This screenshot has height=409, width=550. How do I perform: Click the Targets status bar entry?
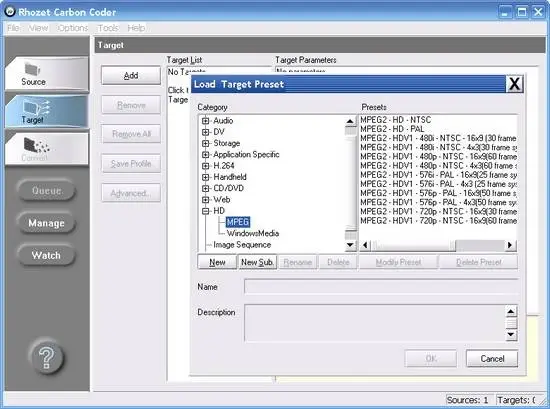click(x=516, y=400)
